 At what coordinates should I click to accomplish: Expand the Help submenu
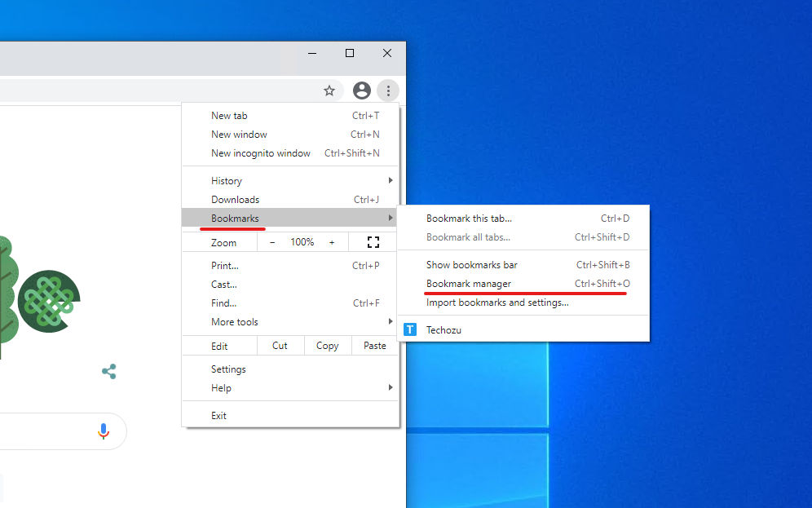[x=290, y=388]
